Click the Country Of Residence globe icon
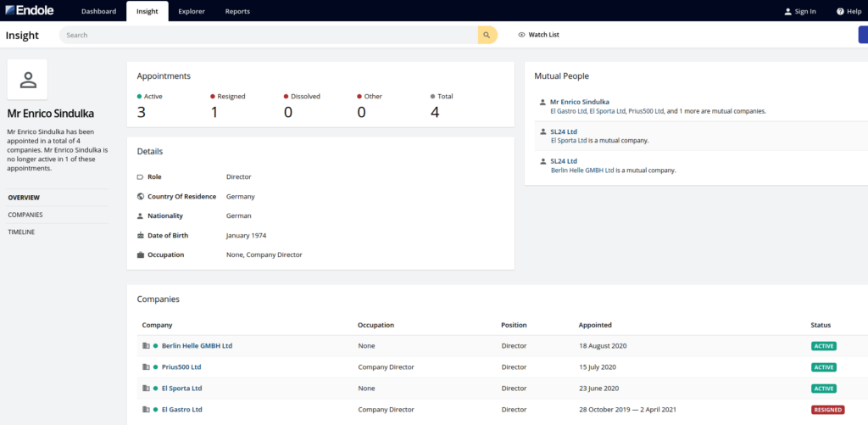The image size is (868, 425). 140,196
